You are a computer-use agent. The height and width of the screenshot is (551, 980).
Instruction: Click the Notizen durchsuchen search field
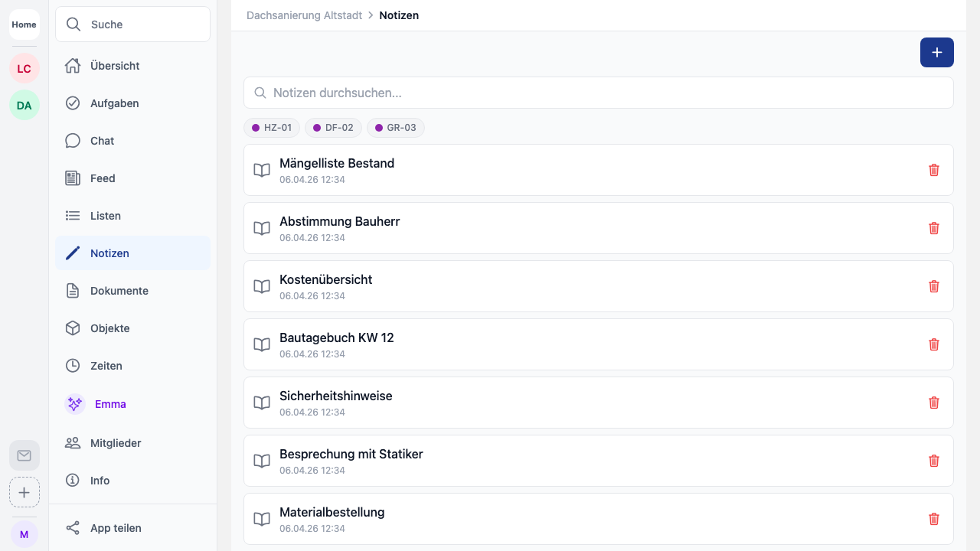tap(598, 93)
